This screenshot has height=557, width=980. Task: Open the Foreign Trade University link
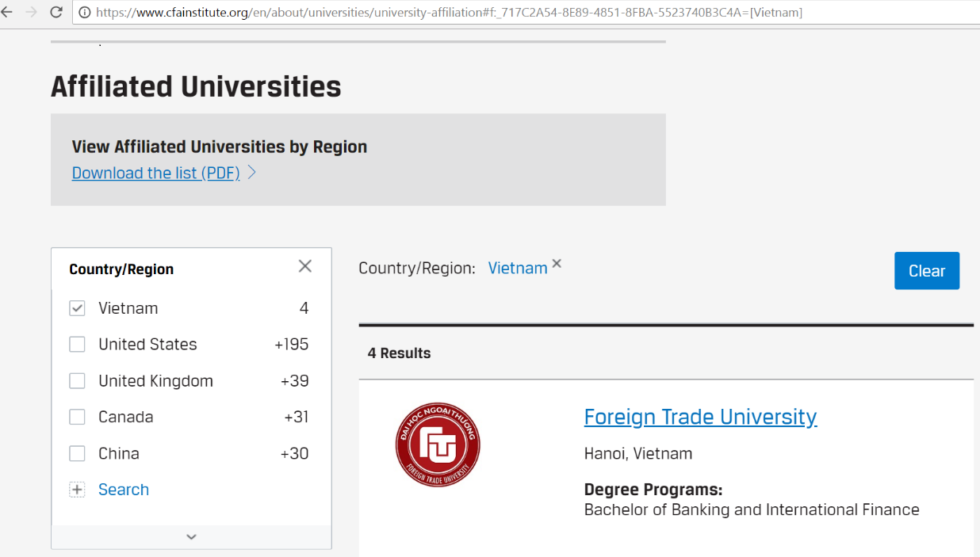(x=700, y=417)
